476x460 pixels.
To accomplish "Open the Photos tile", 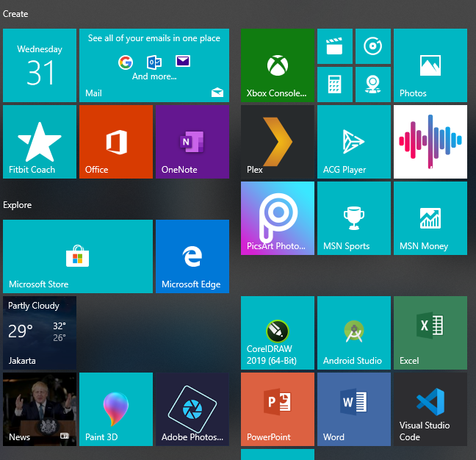I will click(x=430, y=65).
